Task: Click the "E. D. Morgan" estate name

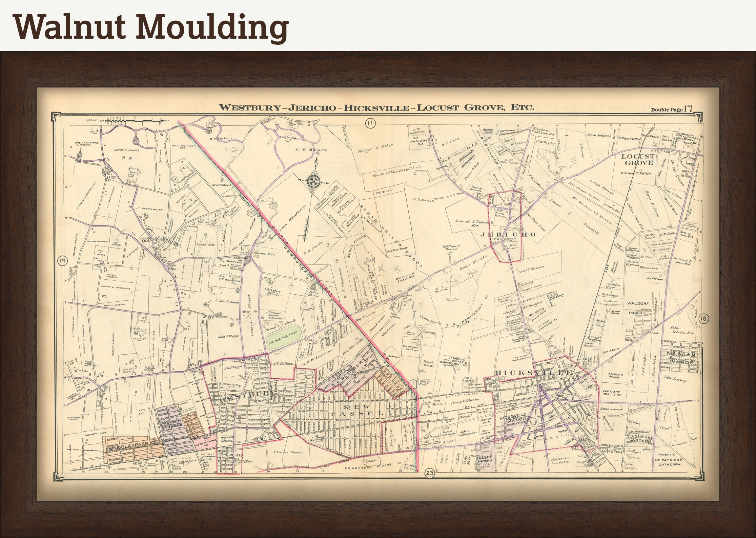Action: [311, 150]
